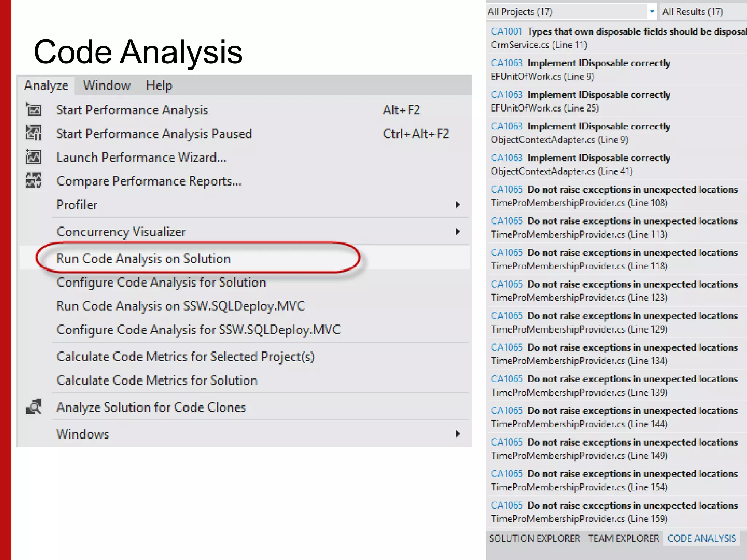The height and width of the screenshot is (560, 747).
Task: Click the Start Performance Analysis icon
Action: pyautogui.click(x=34, y=109)
